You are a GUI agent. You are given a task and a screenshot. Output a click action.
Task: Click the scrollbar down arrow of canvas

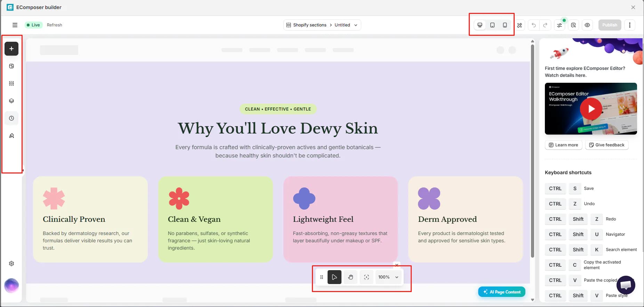click(x=532, y=300)
